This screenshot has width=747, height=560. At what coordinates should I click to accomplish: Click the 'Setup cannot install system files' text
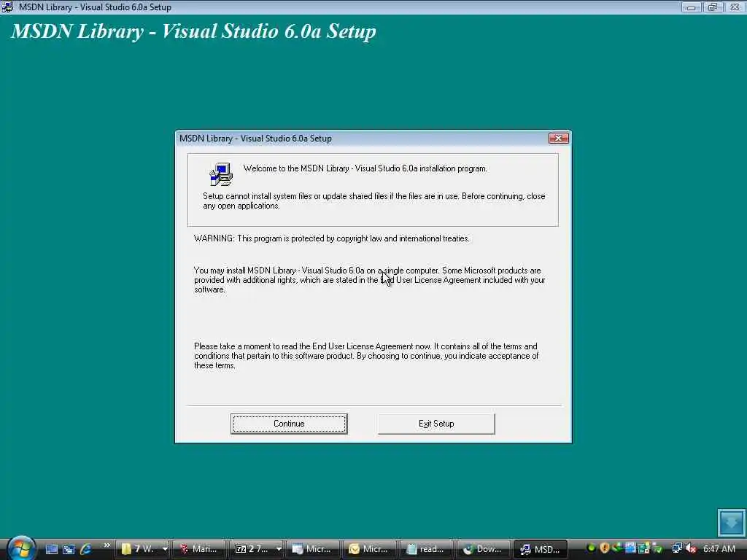[x=374, y=201]
